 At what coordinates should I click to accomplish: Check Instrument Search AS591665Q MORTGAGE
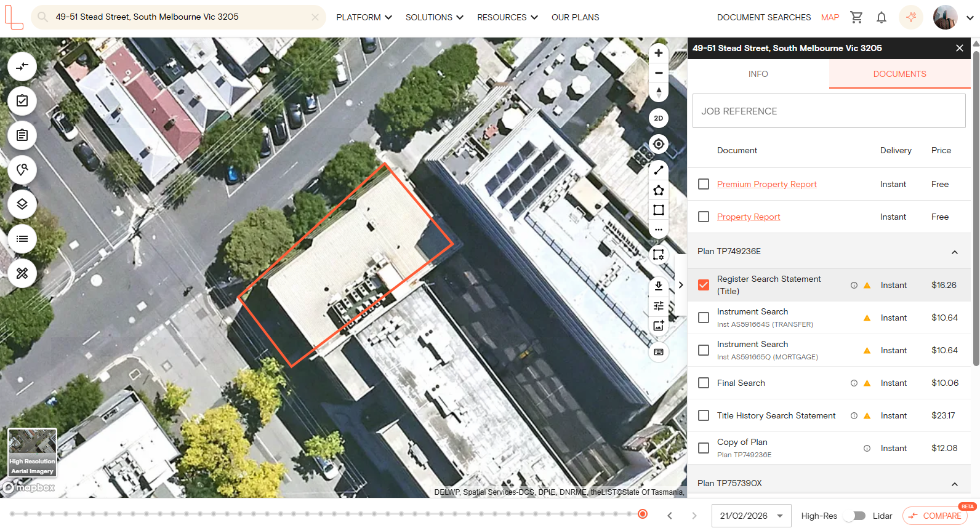[704, 350]
